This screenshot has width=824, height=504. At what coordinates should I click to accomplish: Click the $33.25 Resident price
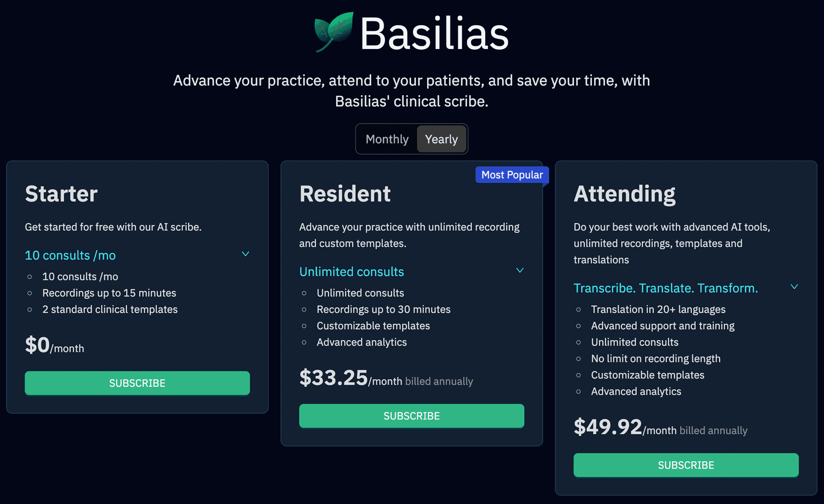(334, 378)
